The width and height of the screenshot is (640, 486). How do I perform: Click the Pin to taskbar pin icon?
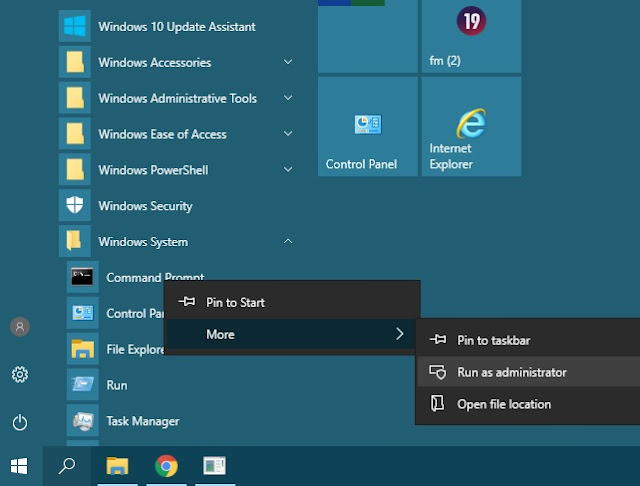tap(438, 339)
